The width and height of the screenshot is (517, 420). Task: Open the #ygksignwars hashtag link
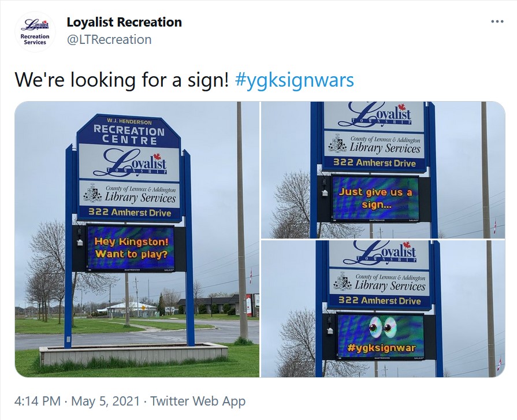[295, 80]
